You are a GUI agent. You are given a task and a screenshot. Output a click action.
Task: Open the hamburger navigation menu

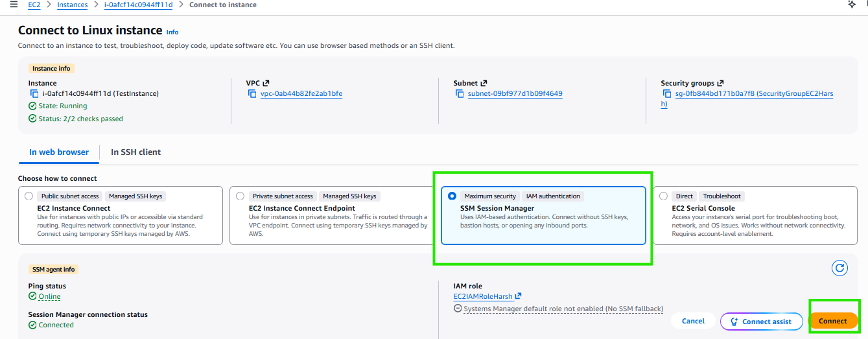click(14, 5)
